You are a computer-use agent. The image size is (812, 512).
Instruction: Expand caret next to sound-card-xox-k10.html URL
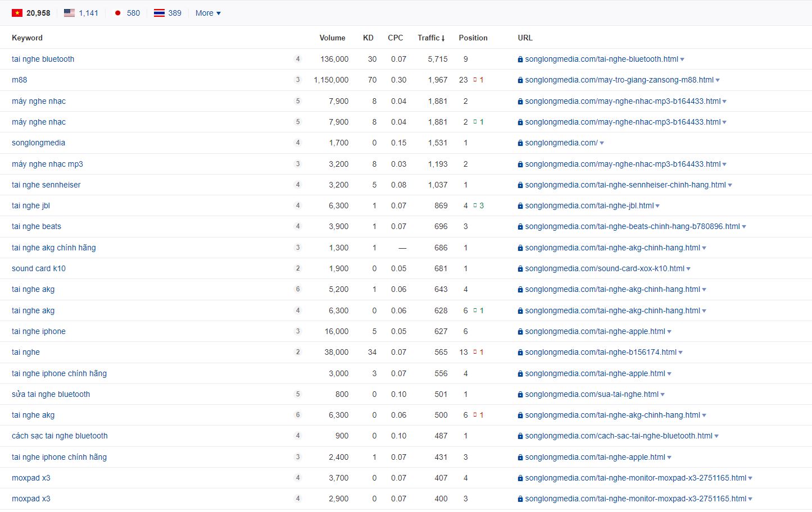[x=688, y=269]
